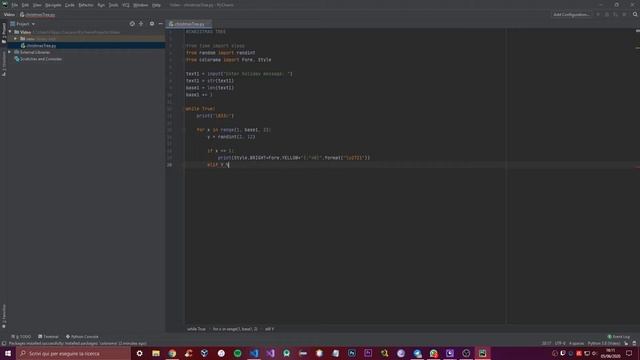Click tool window quick-access icon bottom-left
Screen dimensions: 640x360
pyautogui.click(x=4, y=344)
